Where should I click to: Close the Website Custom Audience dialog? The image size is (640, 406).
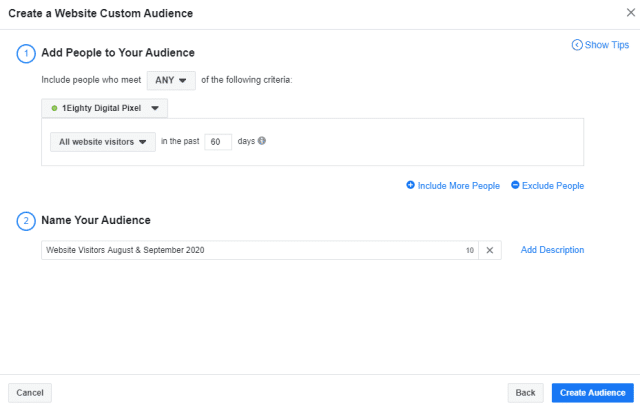[628, 13]
